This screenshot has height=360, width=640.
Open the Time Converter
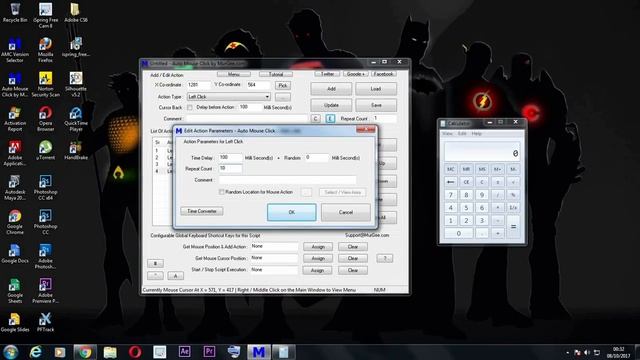point(202,211)
